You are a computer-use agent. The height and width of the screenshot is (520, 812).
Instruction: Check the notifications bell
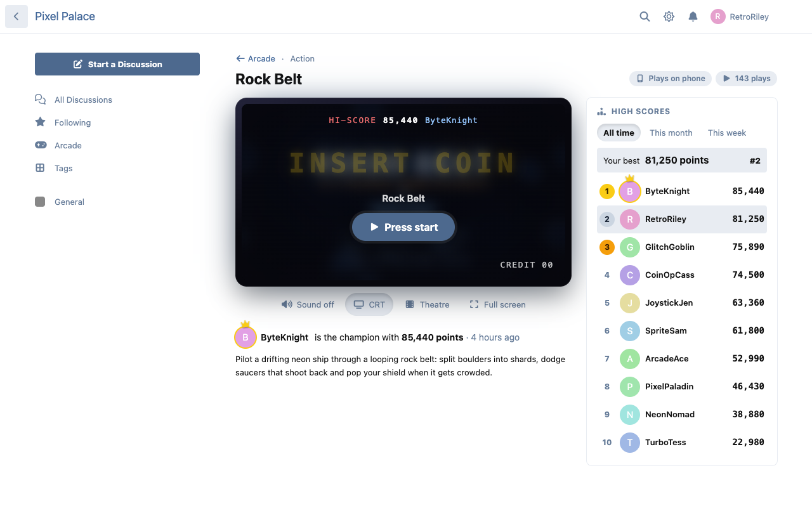click(693, 16)
